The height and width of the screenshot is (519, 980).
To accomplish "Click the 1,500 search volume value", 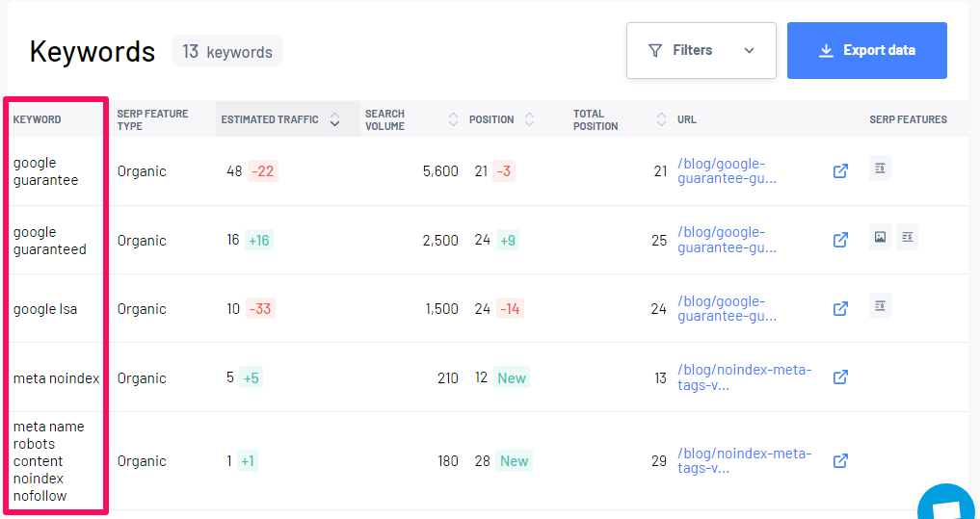I will point(442,308).
